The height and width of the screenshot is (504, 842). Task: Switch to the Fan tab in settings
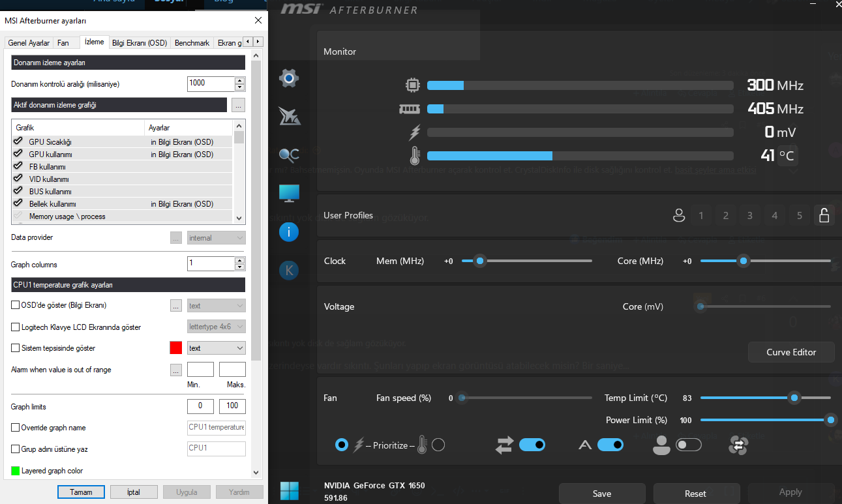(x=63, y=43)
